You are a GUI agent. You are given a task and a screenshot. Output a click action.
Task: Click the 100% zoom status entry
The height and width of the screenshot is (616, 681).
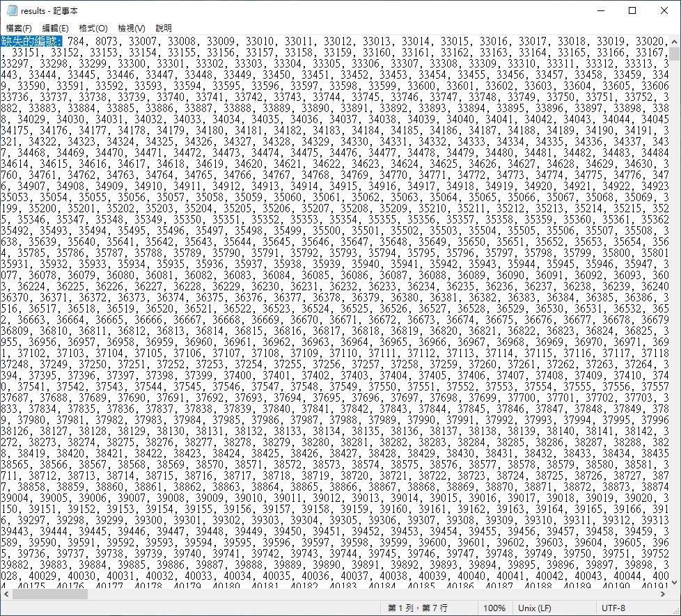494,608
